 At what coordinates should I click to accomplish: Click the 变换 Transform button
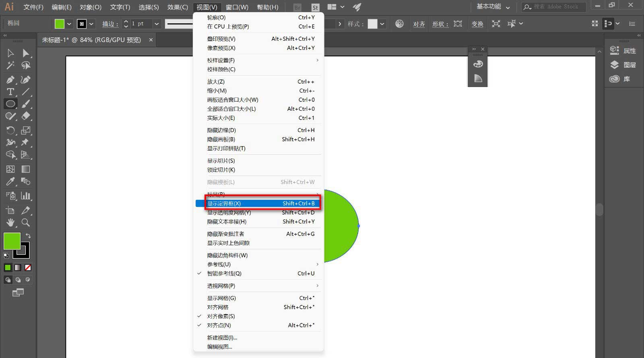tap(477, 24)
